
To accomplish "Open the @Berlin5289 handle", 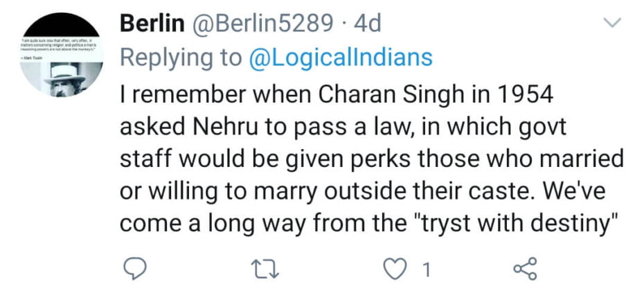I will point(266,23).
